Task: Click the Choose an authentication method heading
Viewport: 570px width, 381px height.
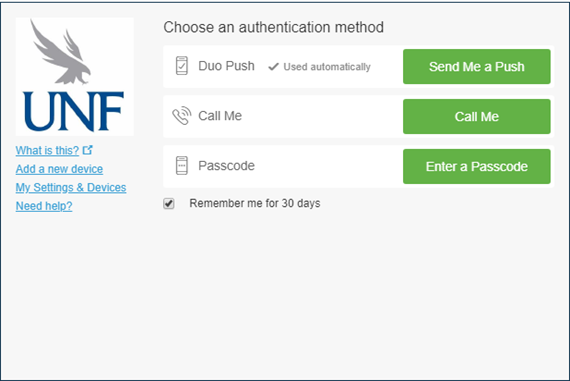Action: point(273,27)
